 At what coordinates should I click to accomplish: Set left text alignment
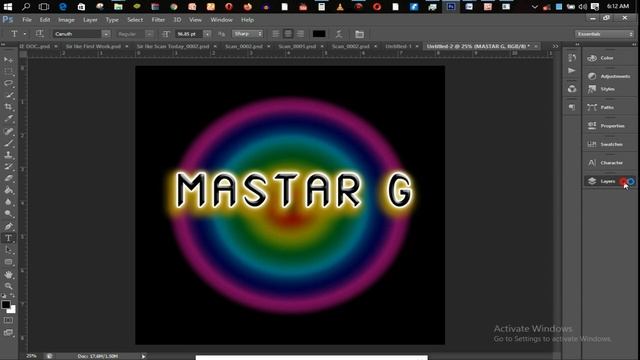tap(276, 34)
